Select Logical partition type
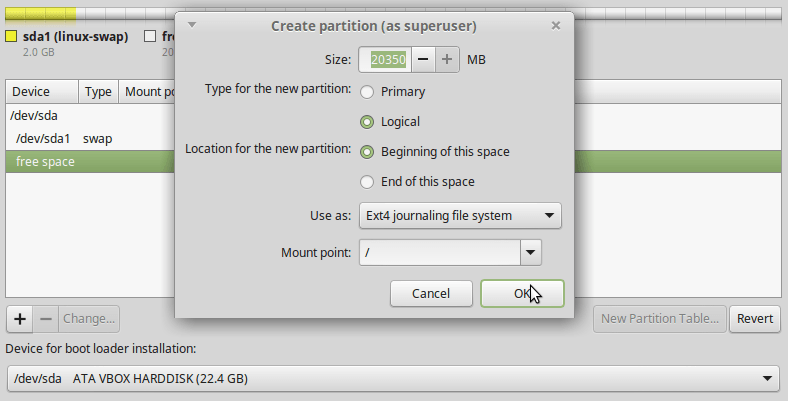This screenshot has width=788, height=401. click(367, 122)
